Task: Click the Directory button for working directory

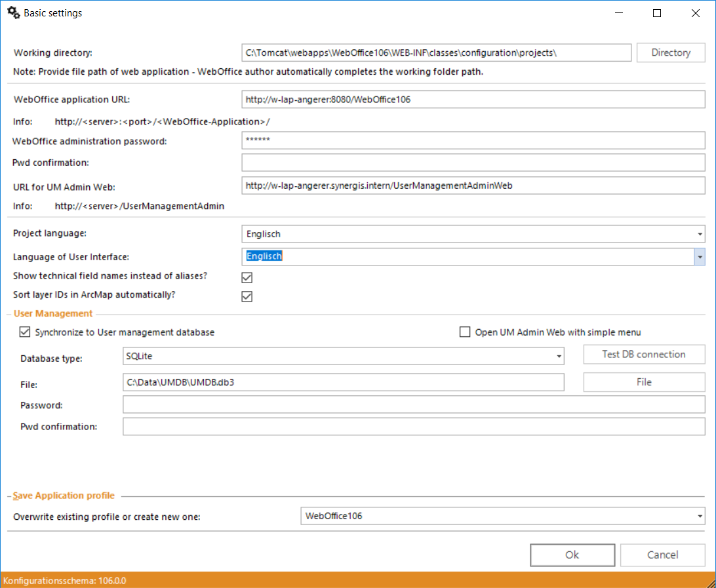Action: coord(671,52)
